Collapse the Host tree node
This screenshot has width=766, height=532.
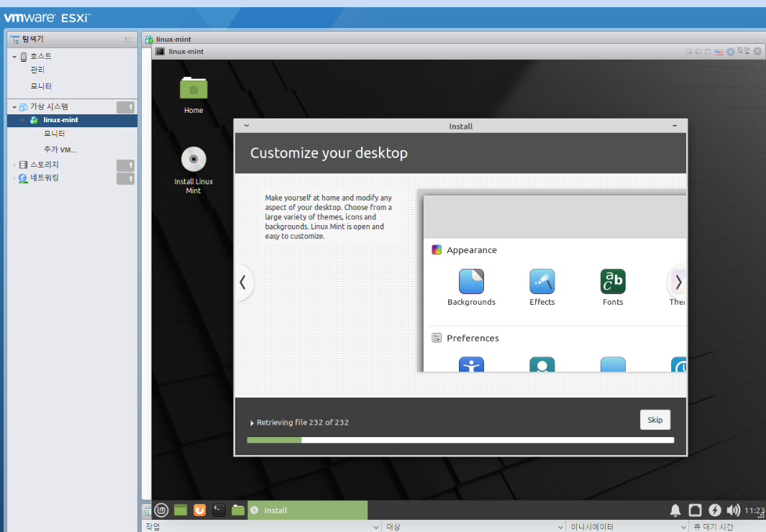click(x=14, y=57)
